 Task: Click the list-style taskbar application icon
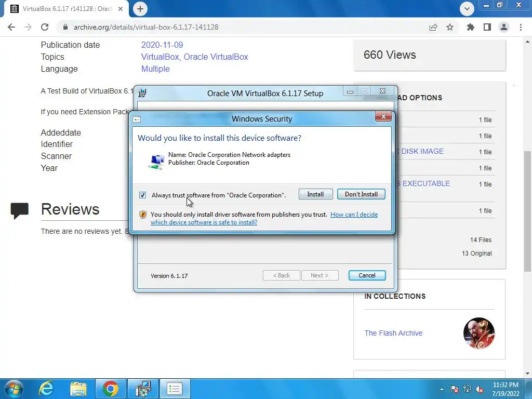(175, 389)
